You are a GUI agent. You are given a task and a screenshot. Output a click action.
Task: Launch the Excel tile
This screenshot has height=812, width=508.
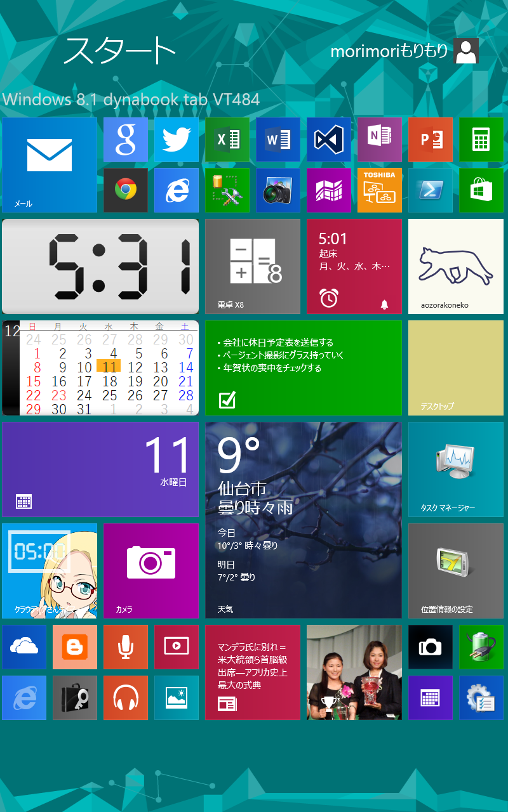[227, 140]
